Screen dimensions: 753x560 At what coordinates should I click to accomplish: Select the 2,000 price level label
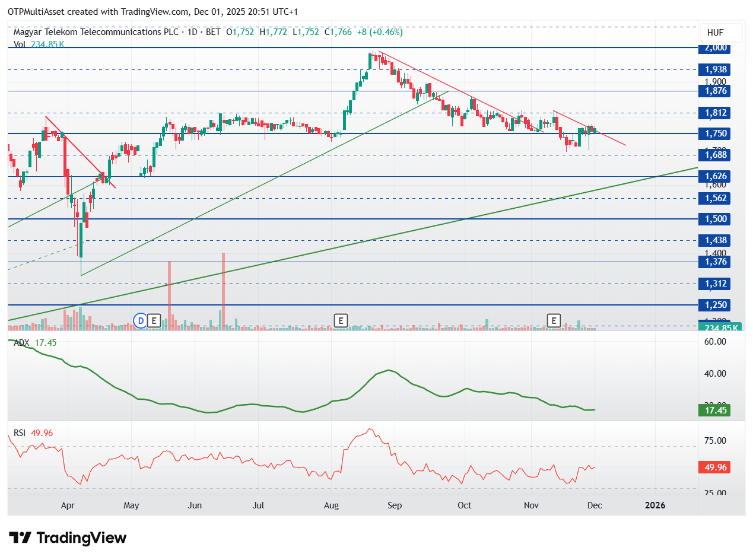tap(714, 47)
